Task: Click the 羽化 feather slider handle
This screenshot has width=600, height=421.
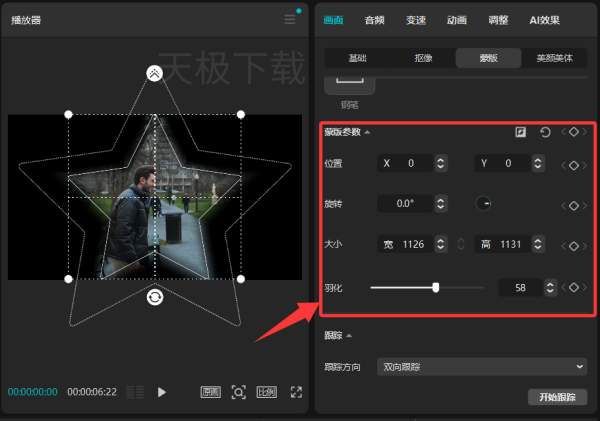Action: coord(435,287)
